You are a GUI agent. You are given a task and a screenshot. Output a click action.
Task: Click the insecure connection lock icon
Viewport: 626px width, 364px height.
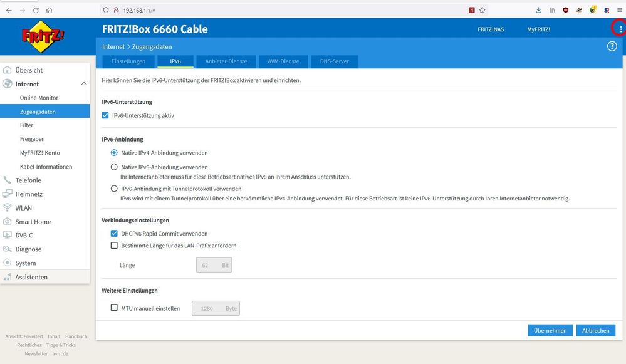[116, 11]
